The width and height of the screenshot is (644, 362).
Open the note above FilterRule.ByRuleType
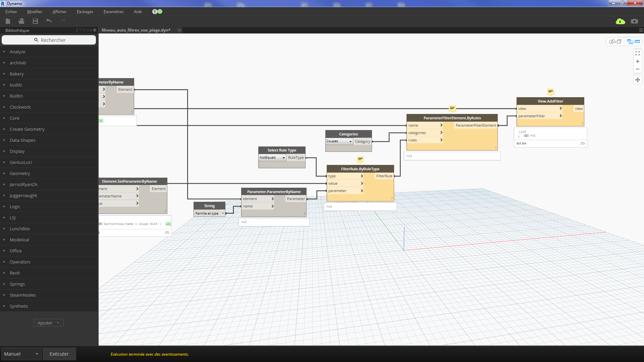[x=360, y=159]
